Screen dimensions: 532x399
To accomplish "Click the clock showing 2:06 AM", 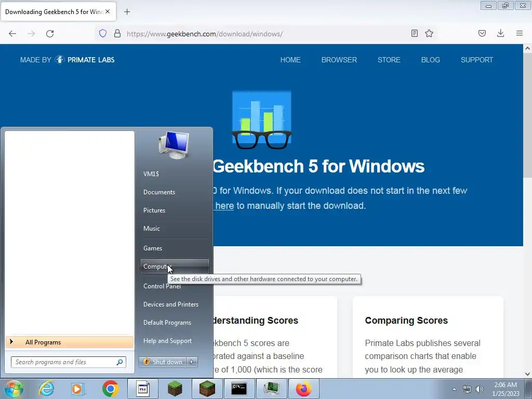I will tap(506, 385).
